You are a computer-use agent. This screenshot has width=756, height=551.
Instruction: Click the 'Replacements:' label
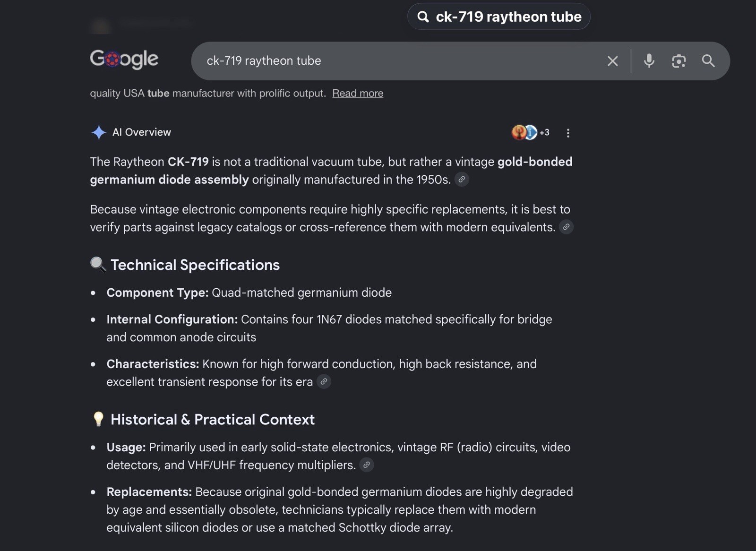coord(149,492)
